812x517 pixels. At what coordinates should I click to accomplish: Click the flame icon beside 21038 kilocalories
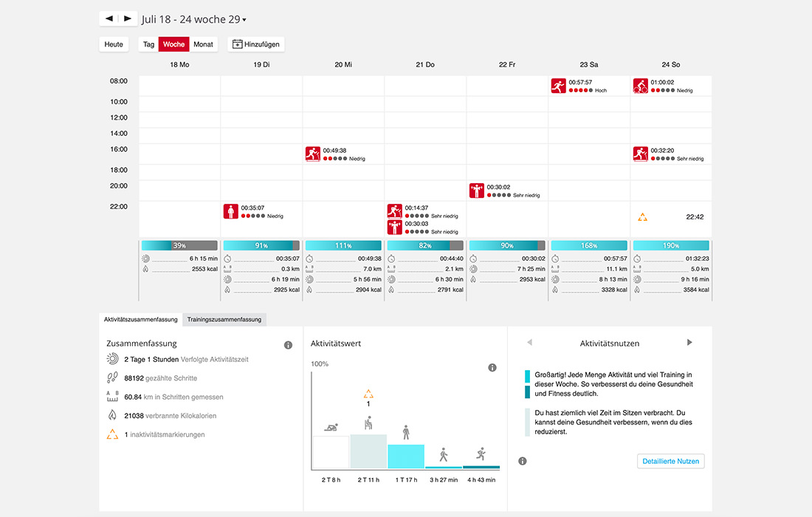pyautogui.click(x=112, y=416)
